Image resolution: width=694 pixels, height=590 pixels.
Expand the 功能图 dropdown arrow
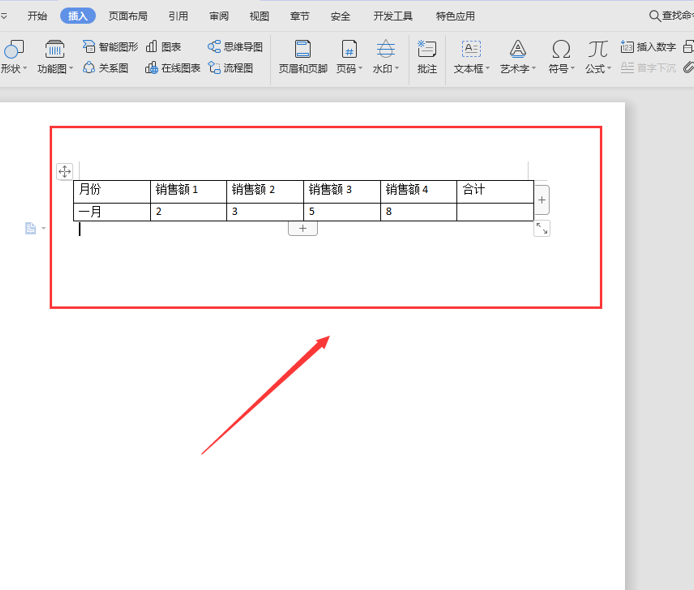tap(71, 68)
